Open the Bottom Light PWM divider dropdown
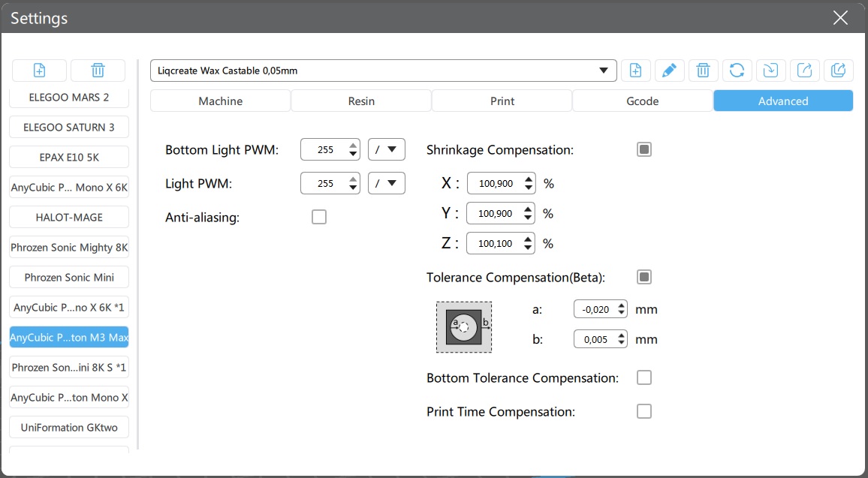 (x=387, y=149)
